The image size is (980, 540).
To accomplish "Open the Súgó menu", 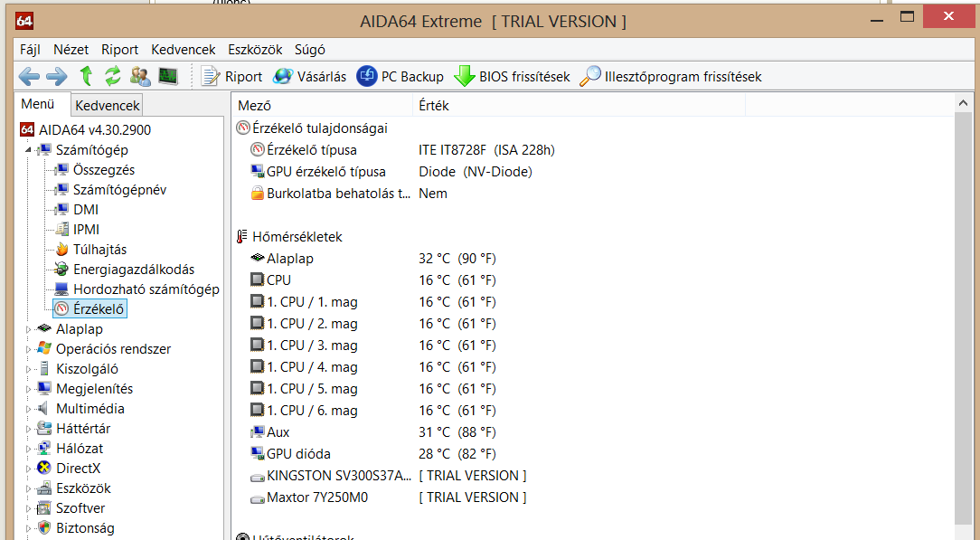I will tap(309, 50).
